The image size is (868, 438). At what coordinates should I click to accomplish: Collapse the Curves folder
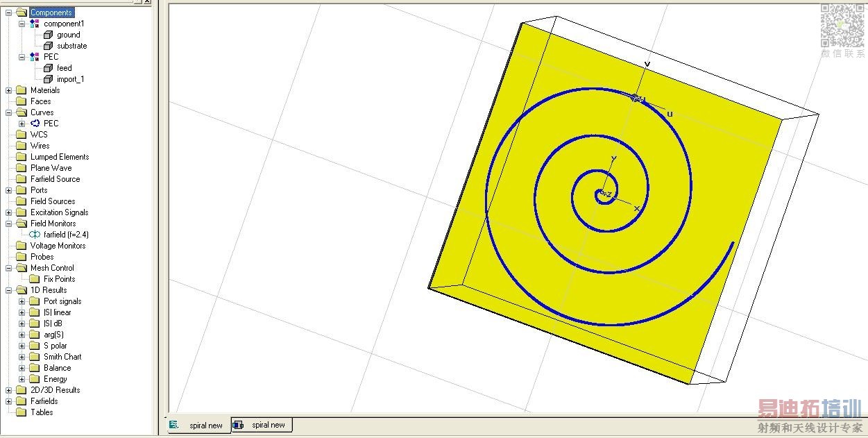point(8,112)
